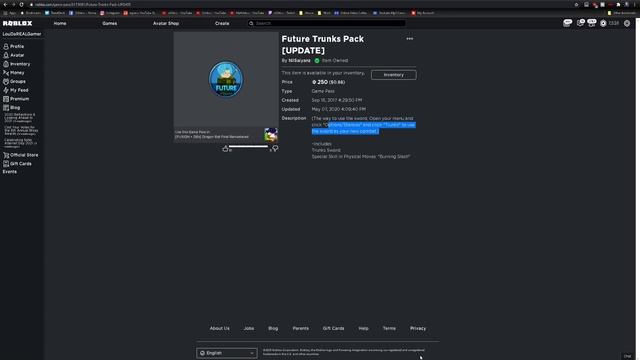
Task: Click the thumbs-up like icon
Action: (225, 149)
